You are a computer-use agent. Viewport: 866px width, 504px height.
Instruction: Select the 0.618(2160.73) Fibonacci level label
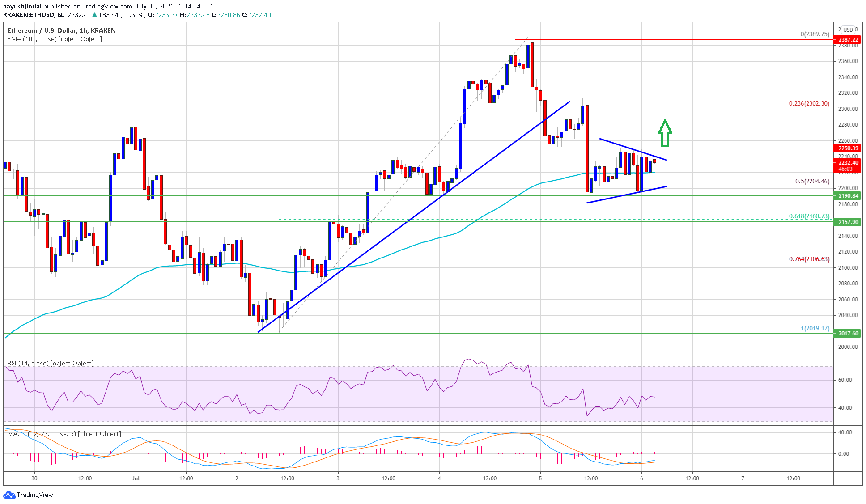(809, 216)
